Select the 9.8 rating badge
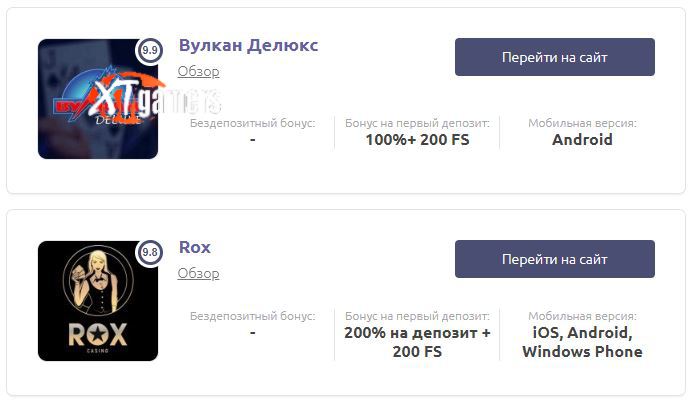 (150, 252)
